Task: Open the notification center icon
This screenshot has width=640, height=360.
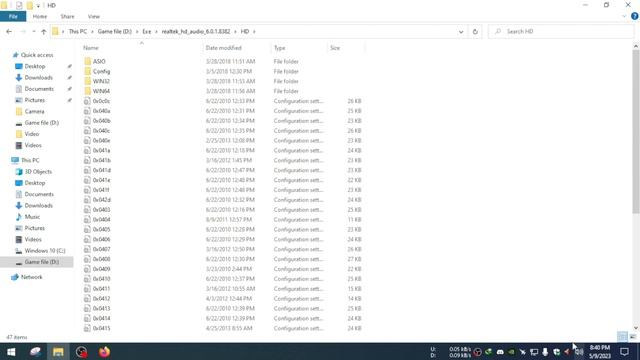Action: (624, 352)
